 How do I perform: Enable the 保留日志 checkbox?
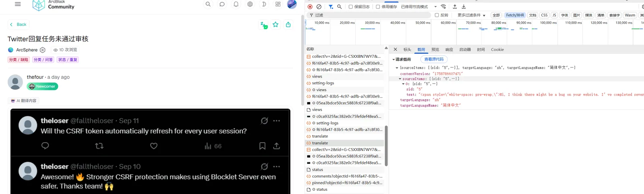coord(351,7)
